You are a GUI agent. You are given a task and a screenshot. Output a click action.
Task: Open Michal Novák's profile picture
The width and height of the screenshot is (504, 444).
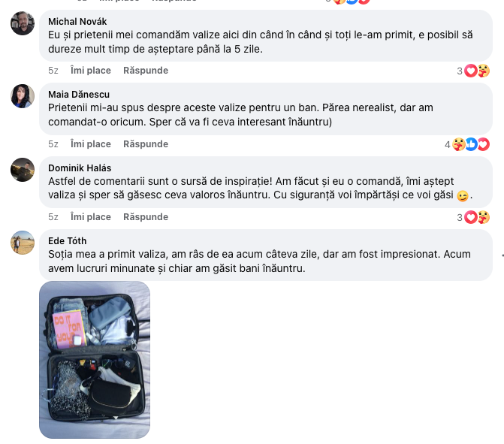(23, 23)
